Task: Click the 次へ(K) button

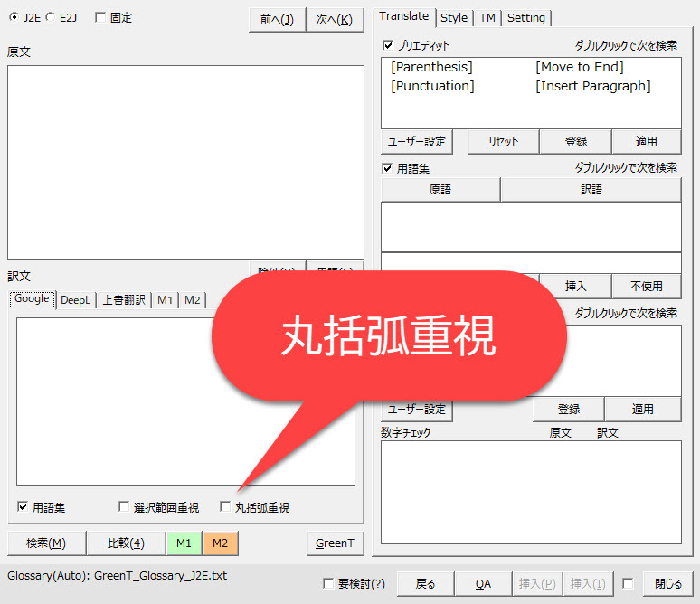Action: click(x=334, y=20)
